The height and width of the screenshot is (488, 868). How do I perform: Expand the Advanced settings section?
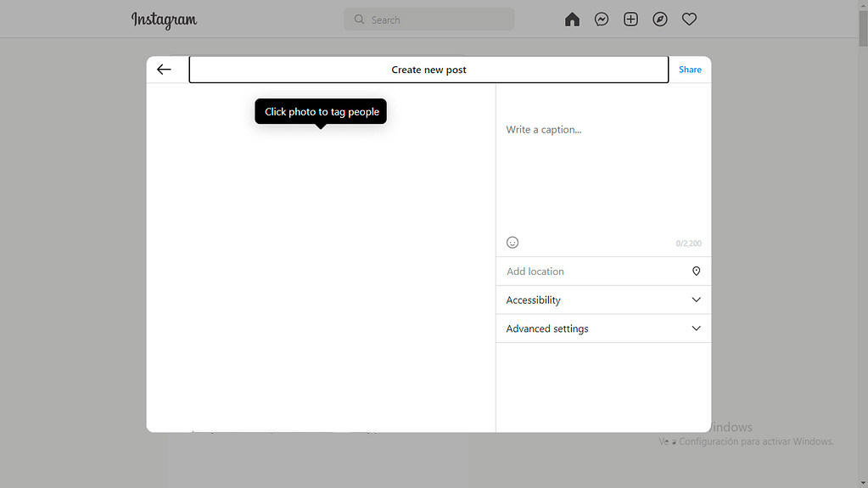pyautogui.click(x=603, y=328)
